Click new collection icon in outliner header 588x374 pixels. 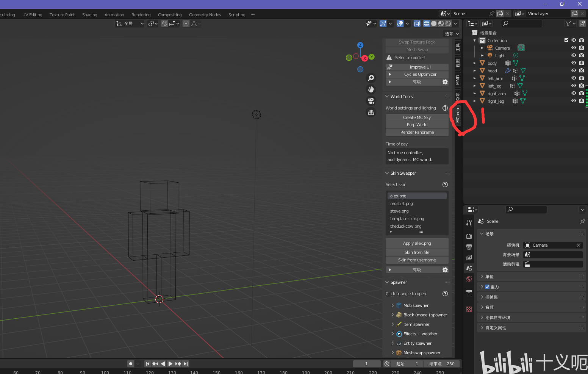point(582,23)
